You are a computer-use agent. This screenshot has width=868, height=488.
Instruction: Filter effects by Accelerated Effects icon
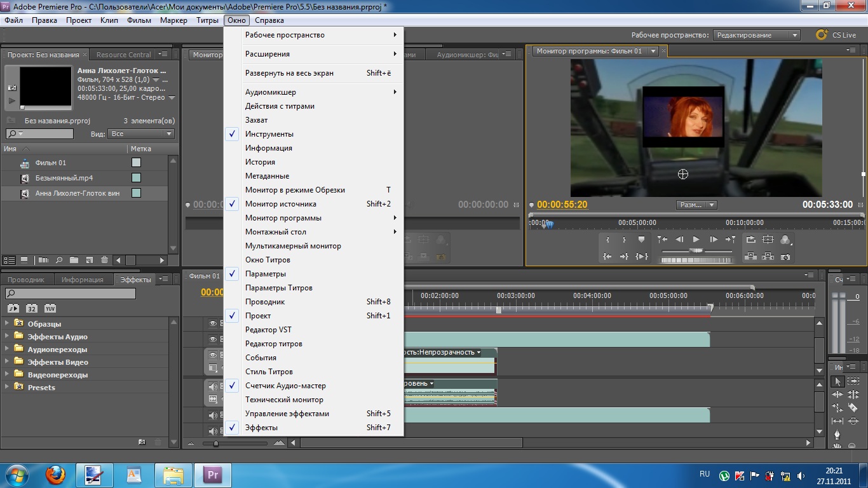(13, 308)
